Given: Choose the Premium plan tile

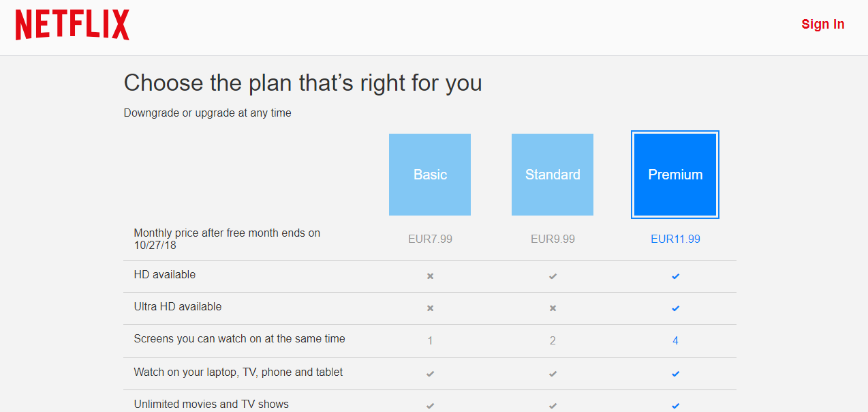Looking at the screenshot, I should [x=675, y=175].
